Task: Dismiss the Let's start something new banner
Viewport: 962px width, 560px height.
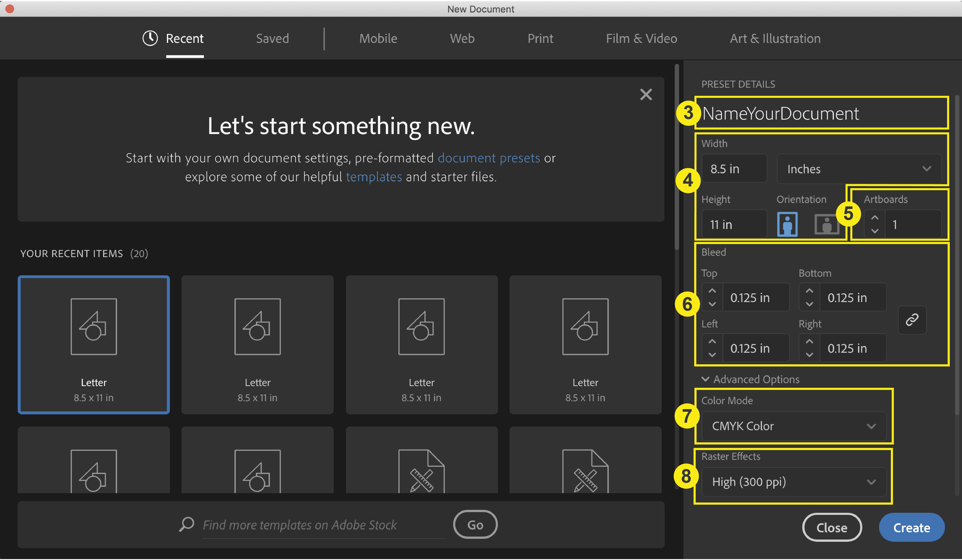Action: pos(646,95)
